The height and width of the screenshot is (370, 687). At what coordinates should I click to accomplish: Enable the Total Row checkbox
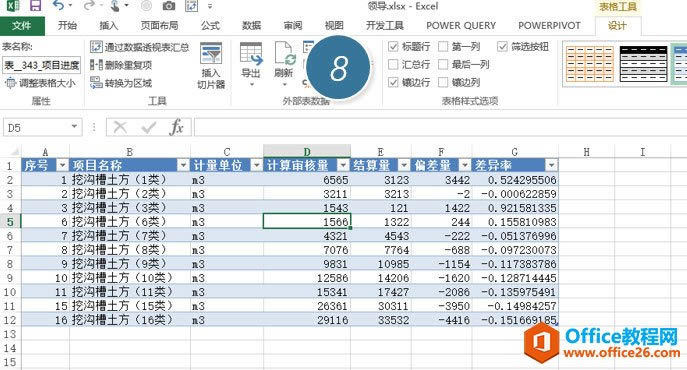point(393,64)
